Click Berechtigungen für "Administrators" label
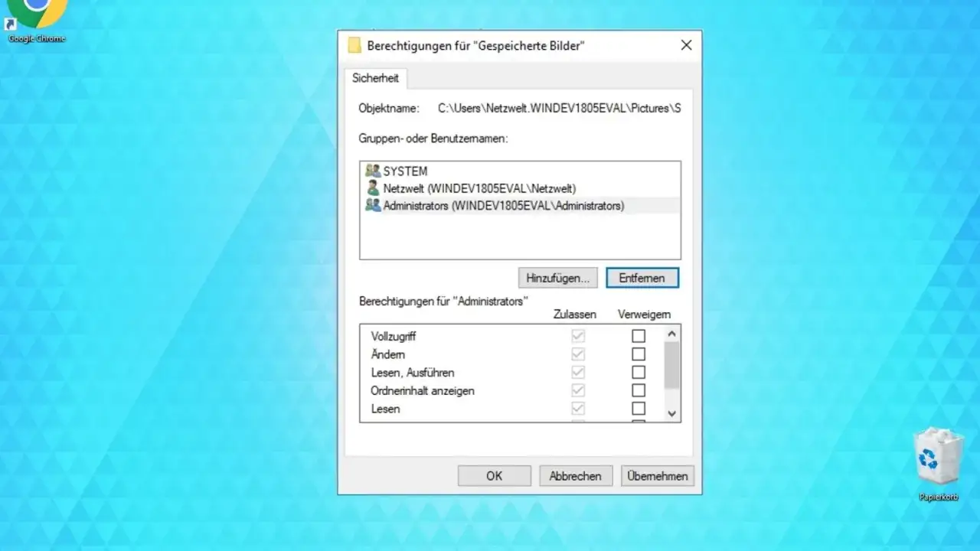The width and height of the screenshot is (980, 551). (x=443, y=302)
